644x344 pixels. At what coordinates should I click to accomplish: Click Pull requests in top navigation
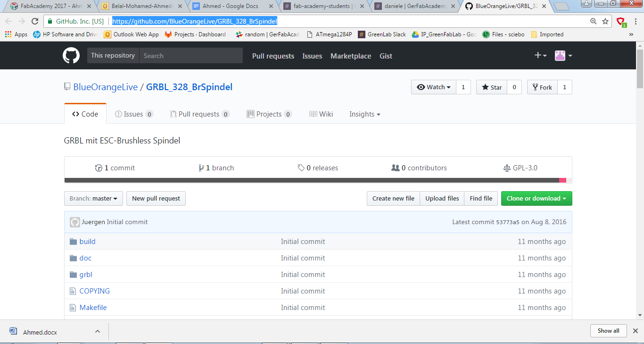273,56
